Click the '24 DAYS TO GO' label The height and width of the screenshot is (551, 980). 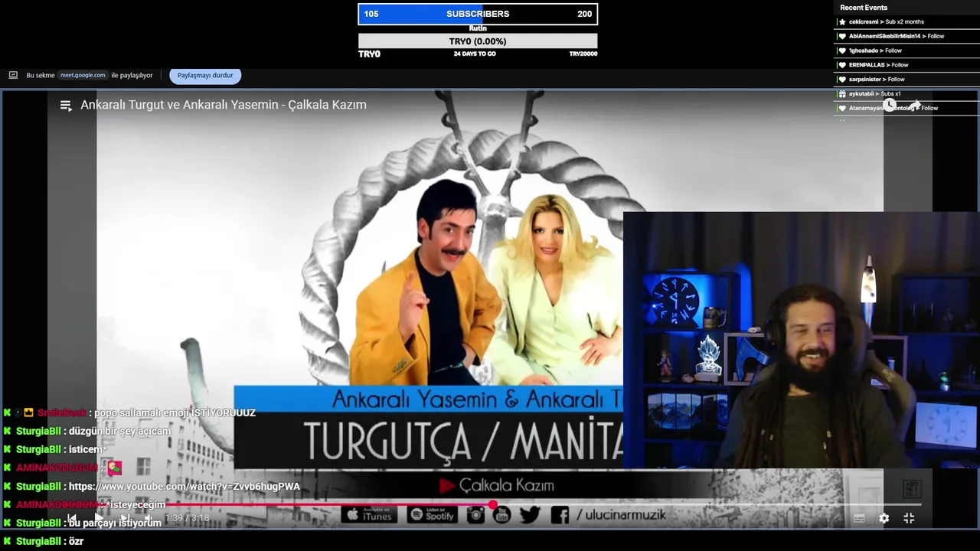pyautogui.click(x=475, y=54)
